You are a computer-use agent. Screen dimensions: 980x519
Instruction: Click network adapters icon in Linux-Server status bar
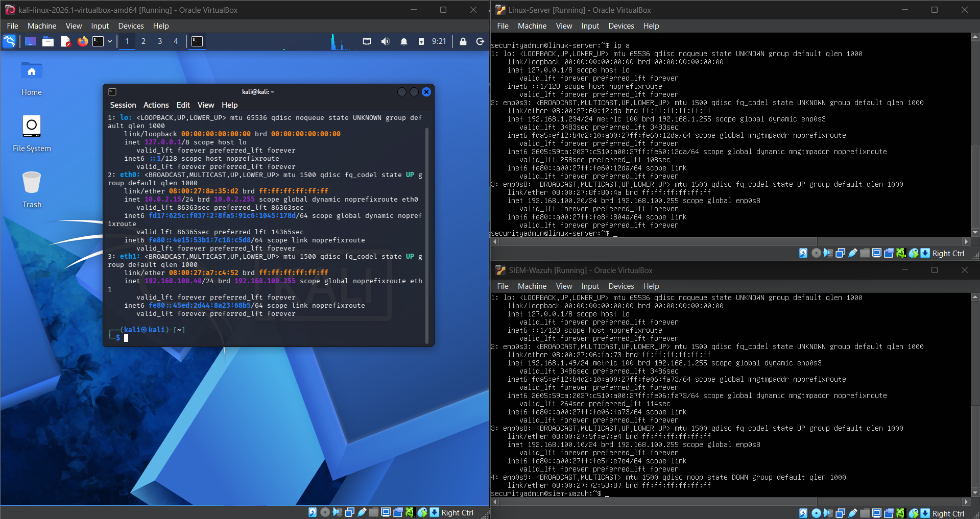tap(841, 253)
